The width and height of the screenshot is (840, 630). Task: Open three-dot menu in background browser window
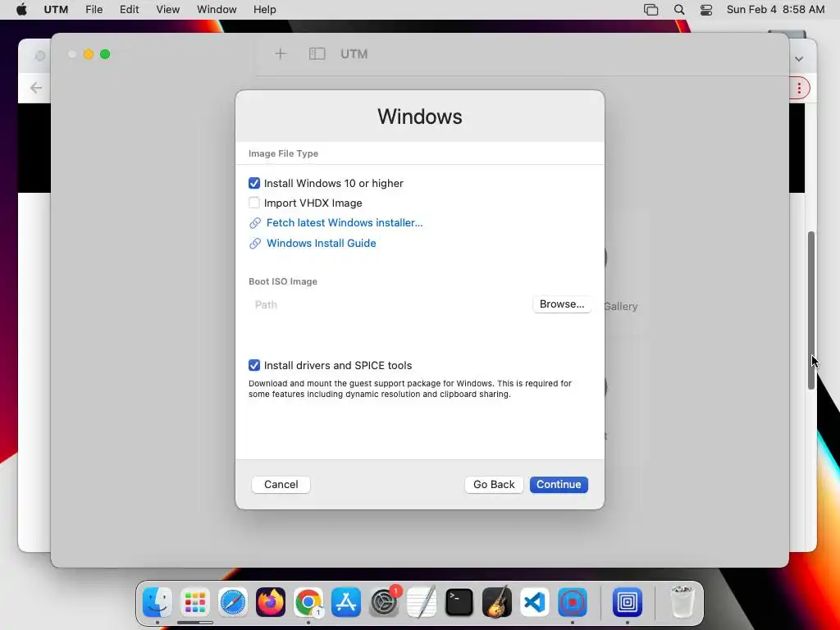799,88
